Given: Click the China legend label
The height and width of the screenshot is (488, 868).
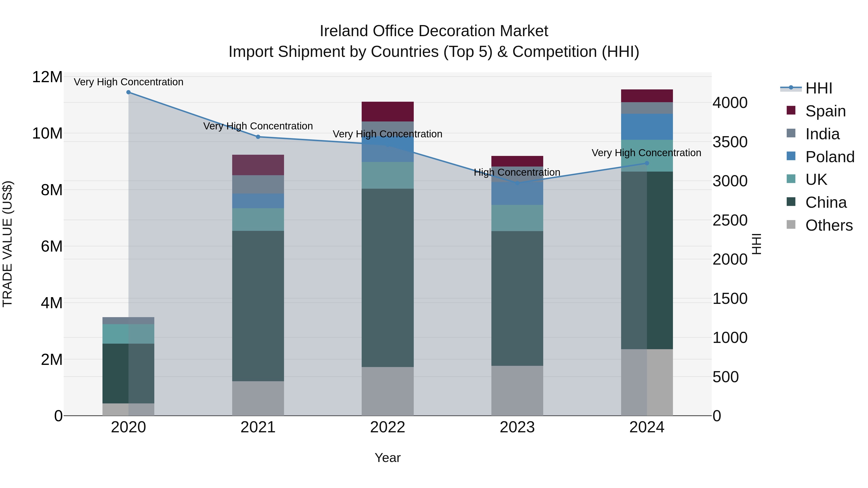Looking at the screenshot, I should [x=826, y=202].
